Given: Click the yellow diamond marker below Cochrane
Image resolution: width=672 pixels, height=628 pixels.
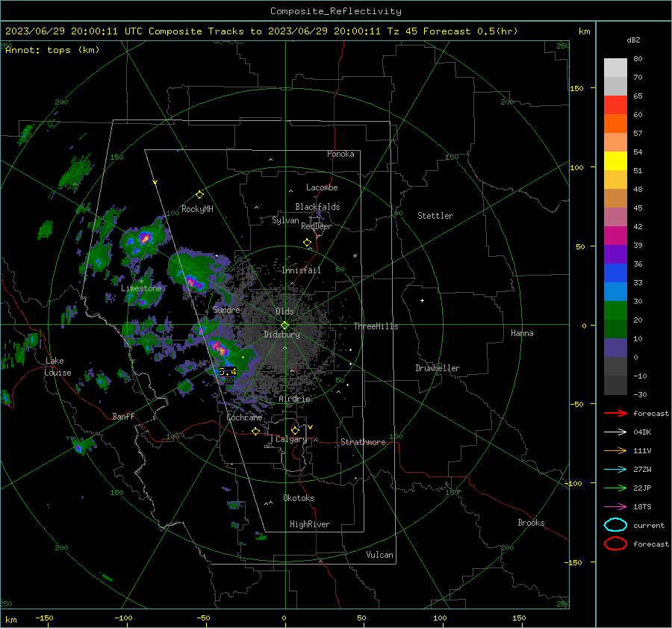Looking at the screenshot, I should 255,431.
